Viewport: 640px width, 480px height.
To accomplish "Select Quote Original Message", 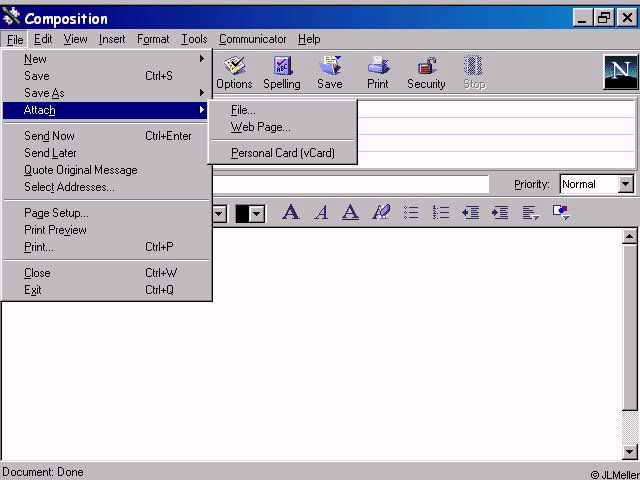I will [107, 170].
